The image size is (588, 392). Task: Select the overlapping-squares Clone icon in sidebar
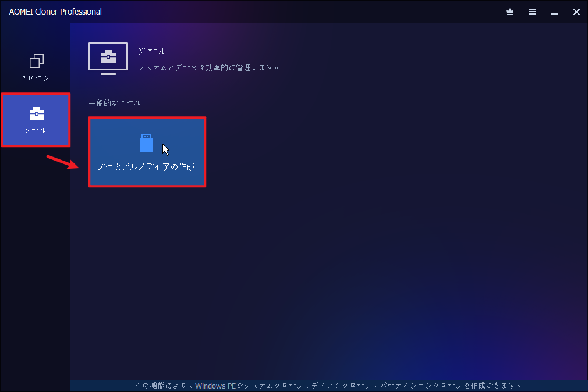pyautogui.click(x=36, y=60)
